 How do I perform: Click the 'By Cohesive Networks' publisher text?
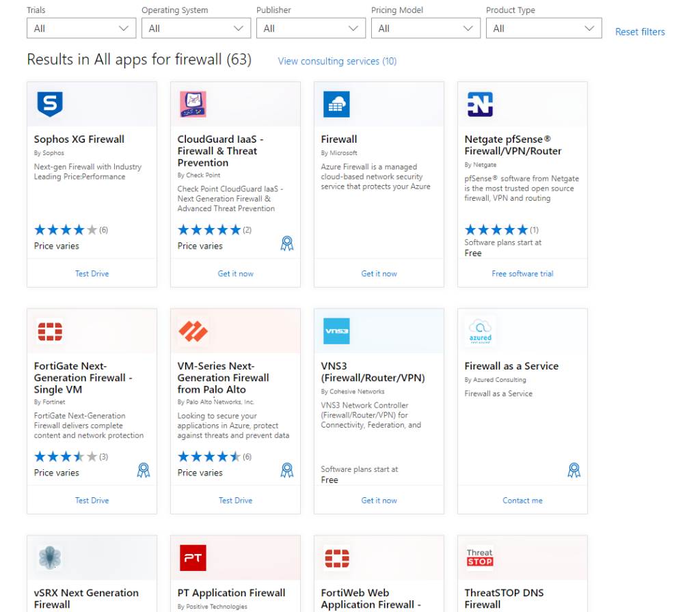(x=353, y=391)
